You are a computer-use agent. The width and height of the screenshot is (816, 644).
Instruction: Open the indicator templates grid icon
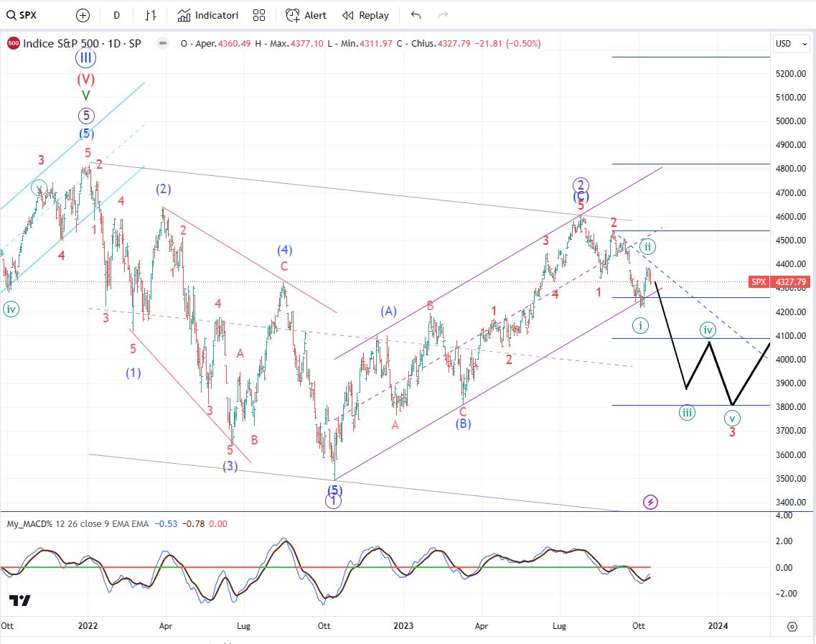click(258, 16)
